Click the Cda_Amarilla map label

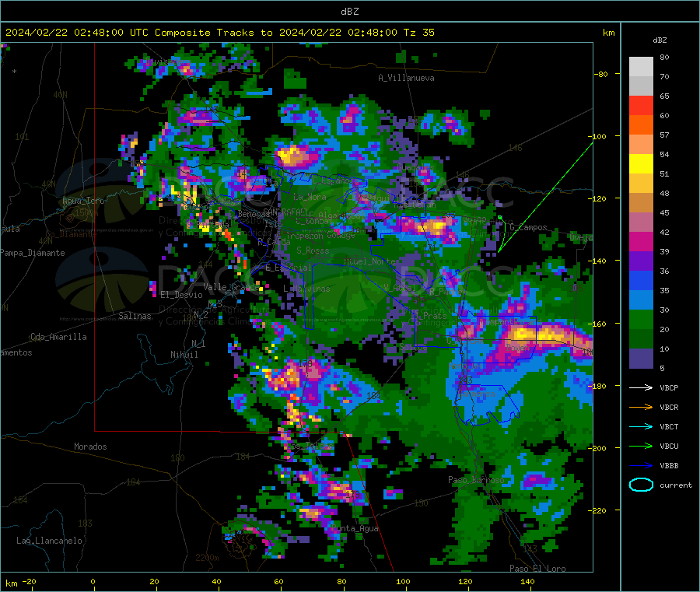(x=58, y=337)
